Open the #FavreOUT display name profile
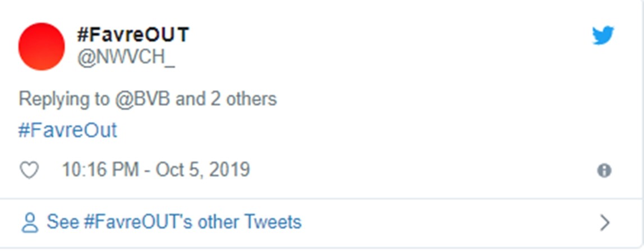Screen dimensions: 644x252 pyautogui.click(x=133, y=35)
